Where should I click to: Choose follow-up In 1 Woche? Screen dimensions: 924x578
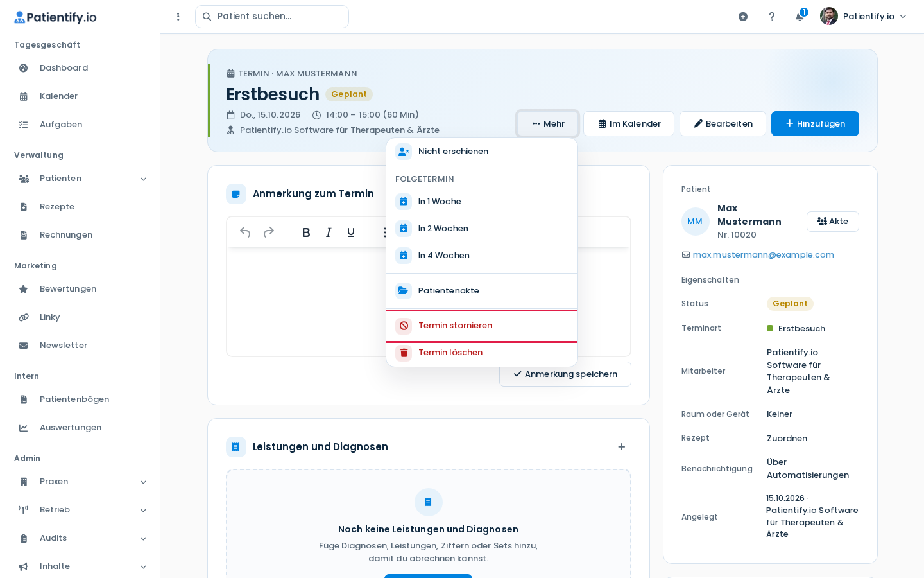click(482, 202)
